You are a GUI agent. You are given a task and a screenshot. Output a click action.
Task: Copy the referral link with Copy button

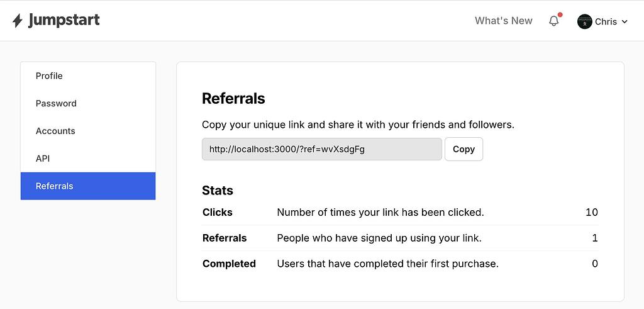point(464,149)
